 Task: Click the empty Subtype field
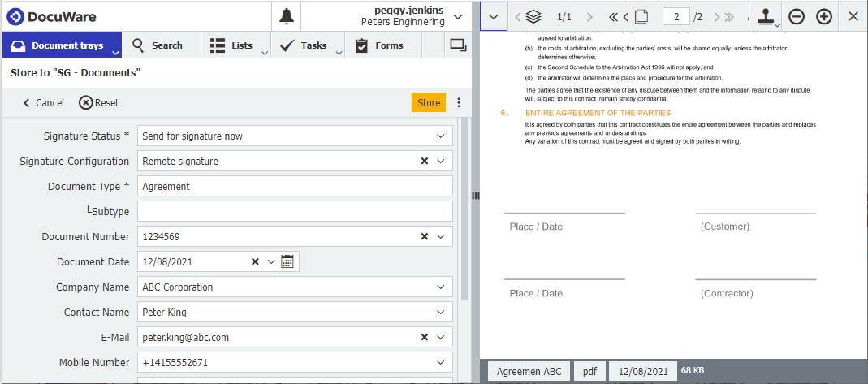click(x=295, y=211)
